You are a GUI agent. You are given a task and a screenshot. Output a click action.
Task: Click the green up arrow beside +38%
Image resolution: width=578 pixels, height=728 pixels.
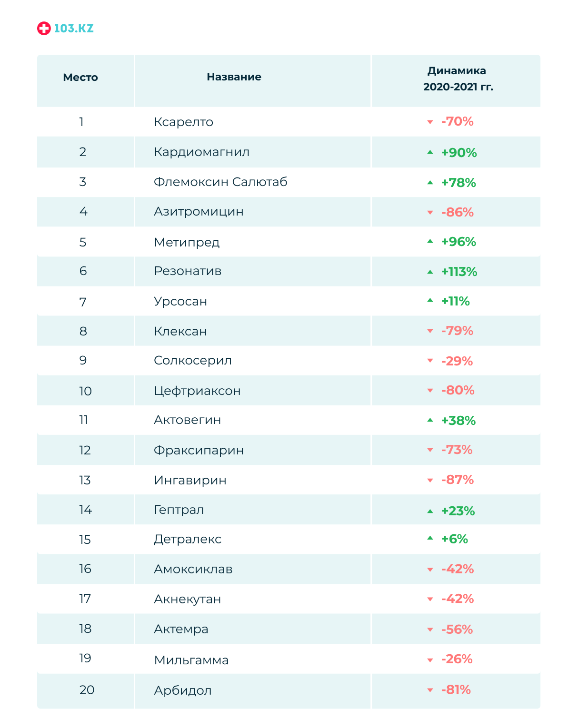430,420
